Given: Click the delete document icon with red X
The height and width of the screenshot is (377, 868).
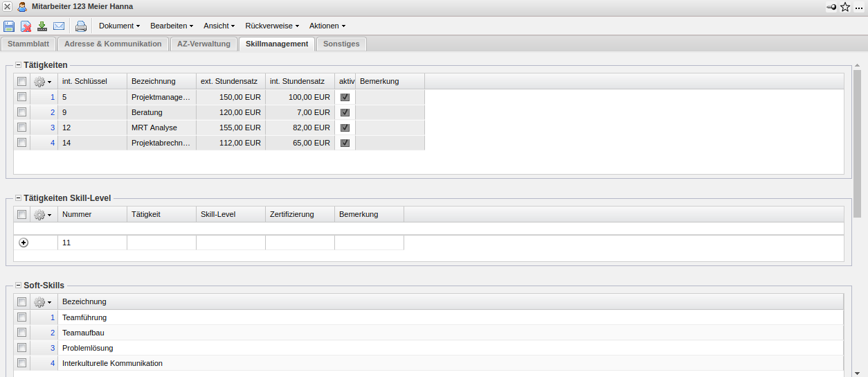Looking at the screenshot, I should [x=26, y=26].
